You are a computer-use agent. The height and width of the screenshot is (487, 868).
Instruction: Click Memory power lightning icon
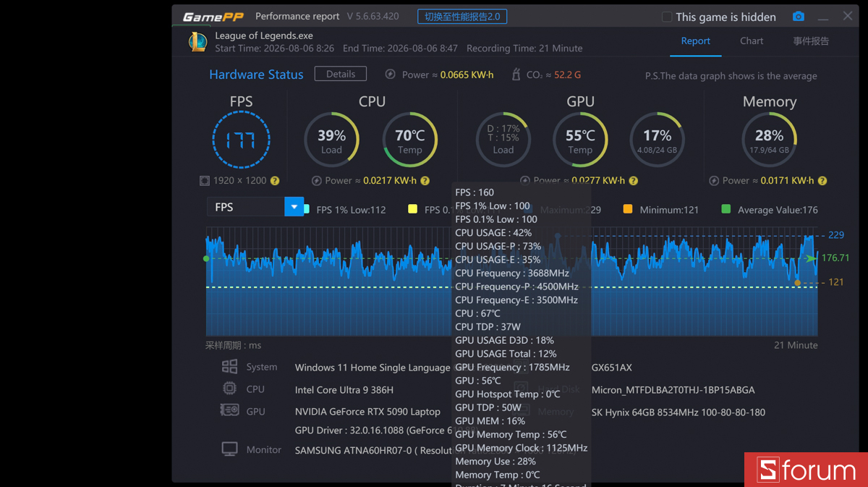(x=714, y=181)
